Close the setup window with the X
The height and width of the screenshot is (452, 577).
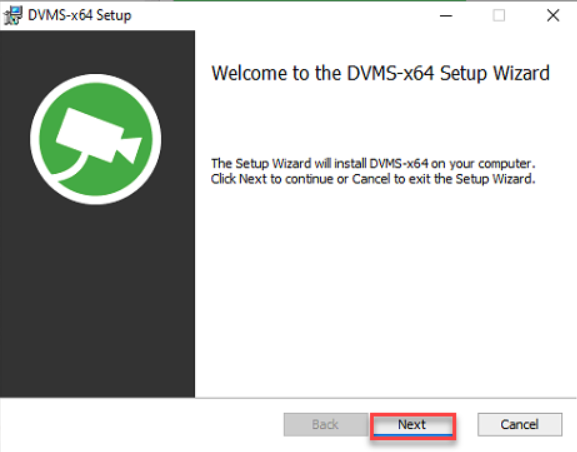click(x=553, y=15)
